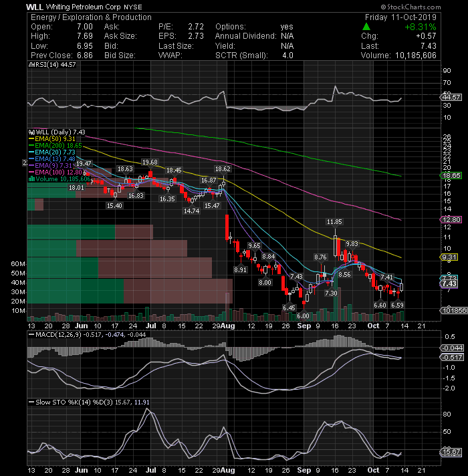Image resolution: width=468 pixels, height=476 pixels.
Task: Click the Slow STO %K(14) %D(3) label
Action: click(x=74, y=402)
